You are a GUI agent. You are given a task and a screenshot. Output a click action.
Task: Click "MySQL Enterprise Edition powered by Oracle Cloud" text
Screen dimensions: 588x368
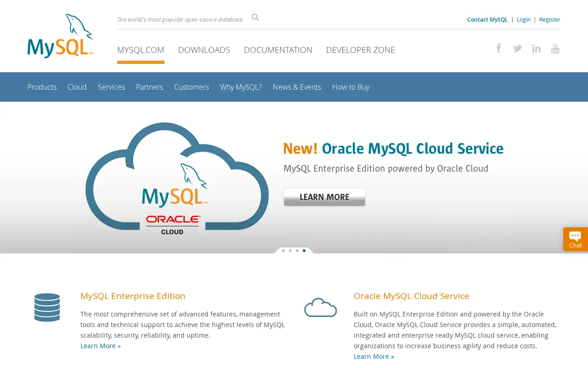[x=386, y=169]
